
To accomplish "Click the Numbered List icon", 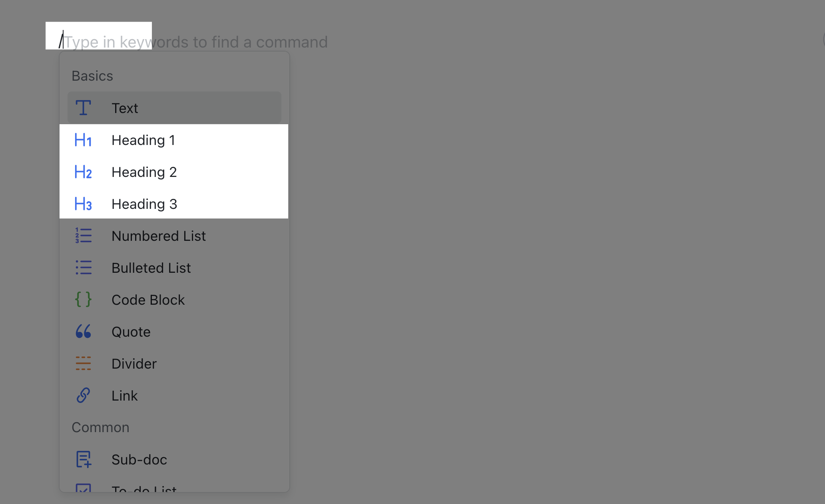I will pyautogui.click(x=83, y=236).
